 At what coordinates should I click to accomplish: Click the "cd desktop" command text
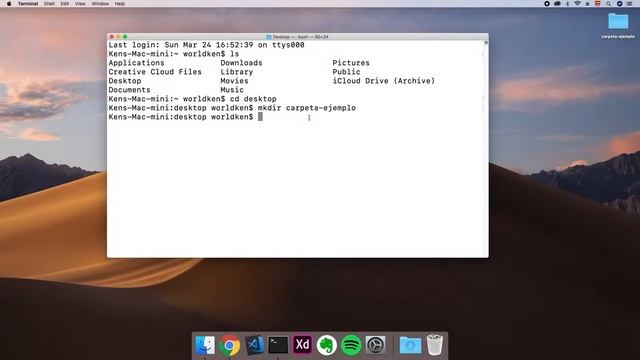(253, 99)
